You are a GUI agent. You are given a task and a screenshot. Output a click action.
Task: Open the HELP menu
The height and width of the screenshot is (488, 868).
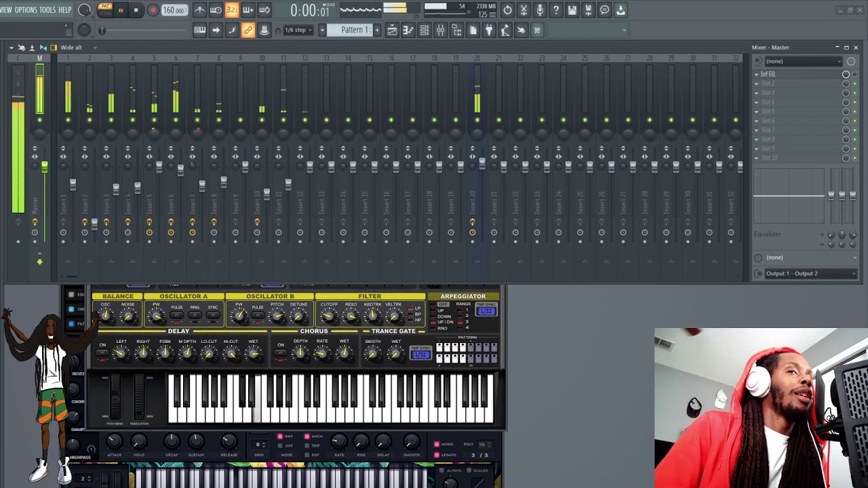(65, 10)
